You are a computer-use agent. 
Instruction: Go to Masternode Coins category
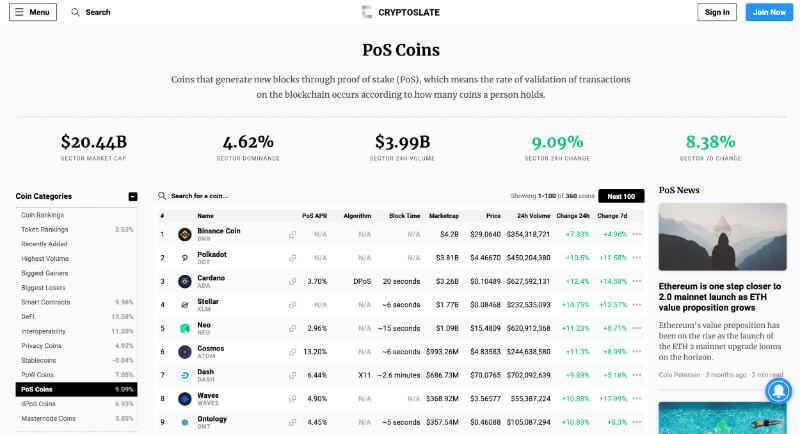point(48,417)
